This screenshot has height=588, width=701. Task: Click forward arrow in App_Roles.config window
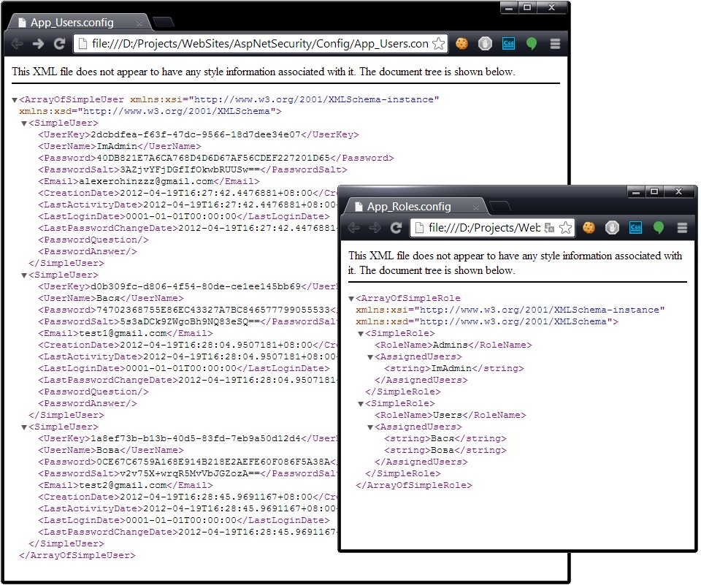pyautogui.click(x=375, y=228)
